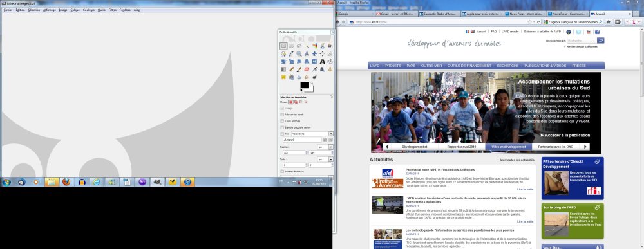Select the Color Picker eyedropper tool
644x249 pixels.
(x=291, y=54)
